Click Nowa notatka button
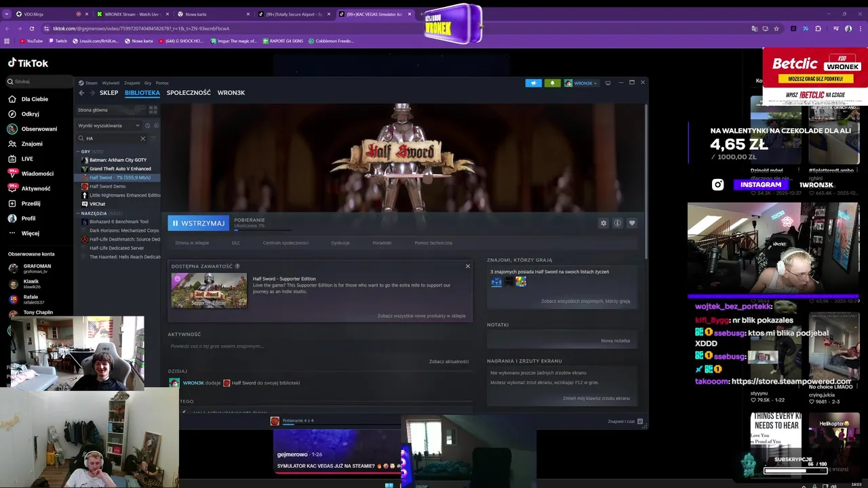The height and width of the screenshot is (488, 868). (615, 341)
